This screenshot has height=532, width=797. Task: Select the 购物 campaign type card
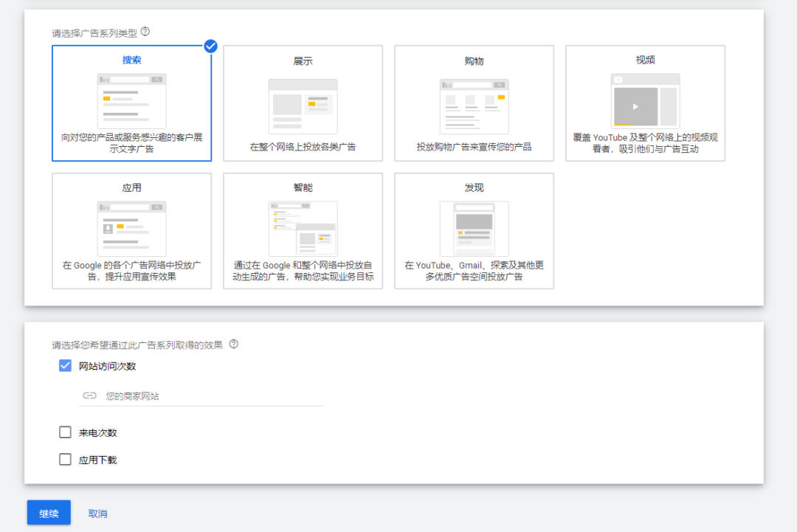coord(475,103)
